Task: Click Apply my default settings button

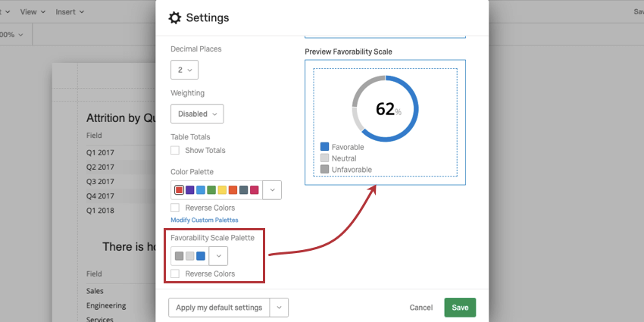Action: click(x=219, y=308)
